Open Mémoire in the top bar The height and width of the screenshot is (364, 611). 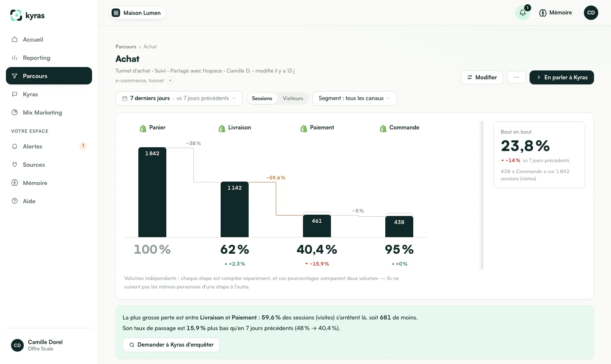(555, 13)
